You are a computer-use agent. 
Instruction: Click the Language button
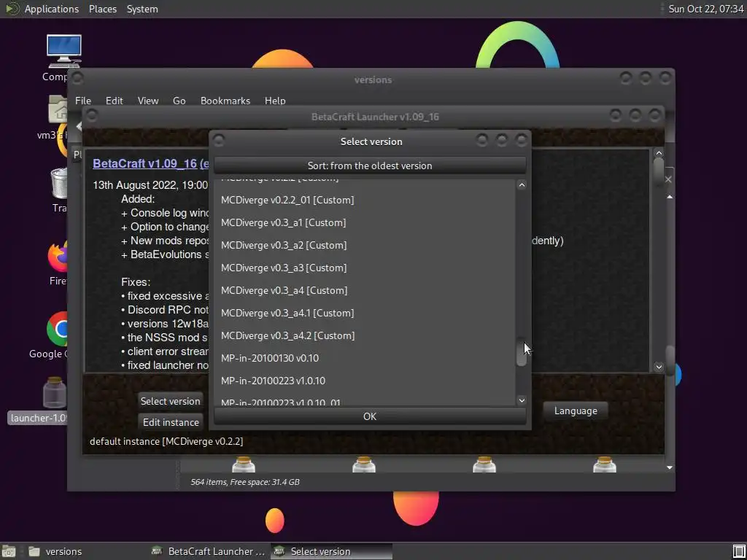pyautogui.click(x=576, y=411)
